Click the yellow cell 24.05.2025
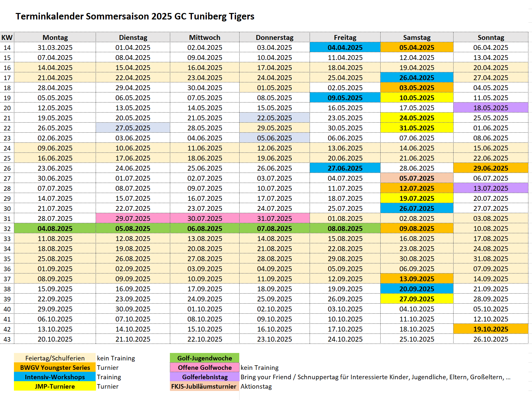532x400 pixels. click(417, 118)
